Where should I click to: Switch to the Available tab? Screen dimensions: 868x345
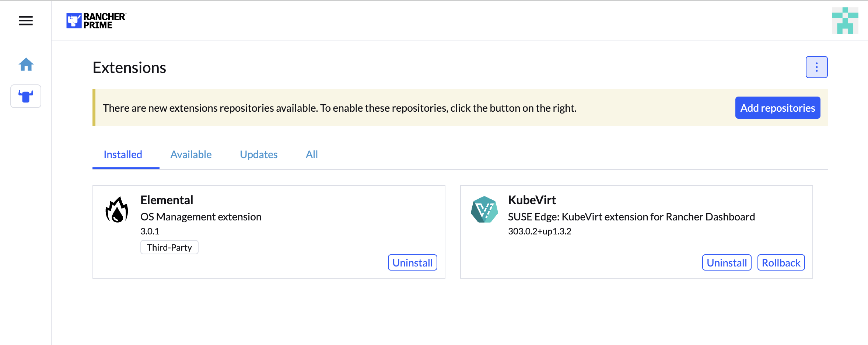pos(191,154)
